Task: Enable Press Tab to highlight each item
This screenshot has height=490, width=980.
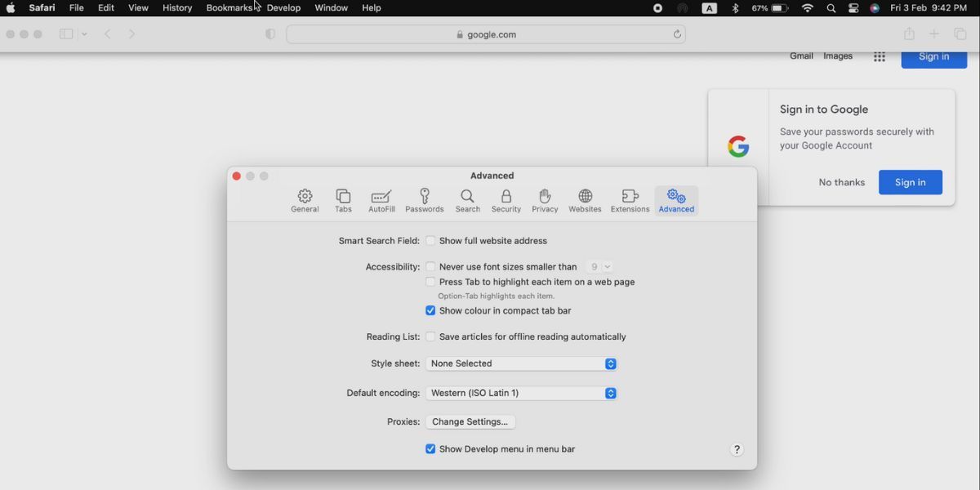Action: (430, 282)
